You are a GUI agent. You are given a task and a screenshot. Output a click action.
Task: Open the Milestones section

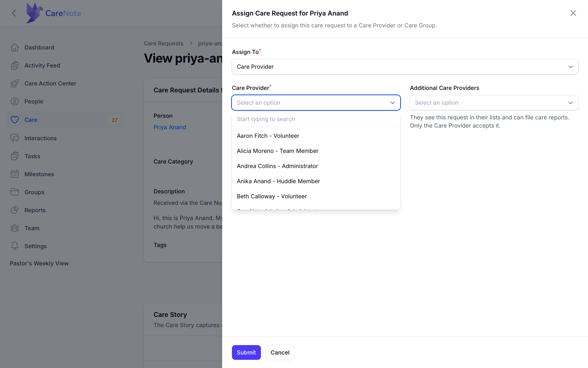click(65, 174)
